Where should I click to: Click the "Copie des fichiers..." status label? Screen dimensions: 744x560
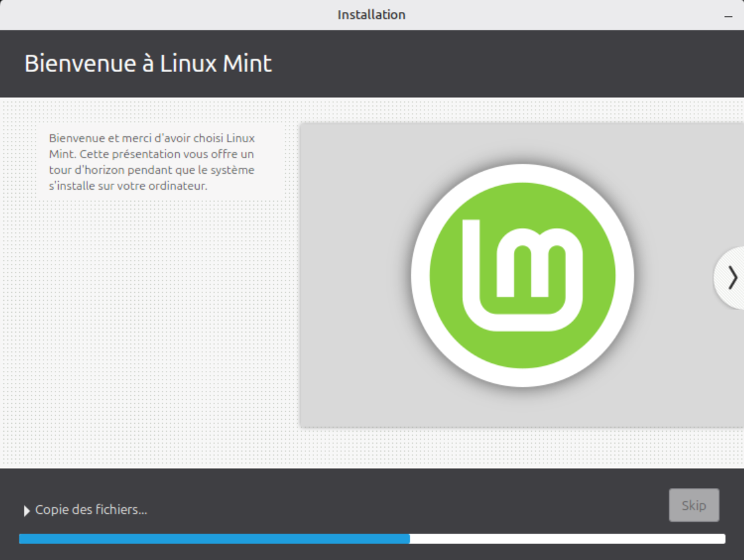pyautogui.click(x=91, y=510)
